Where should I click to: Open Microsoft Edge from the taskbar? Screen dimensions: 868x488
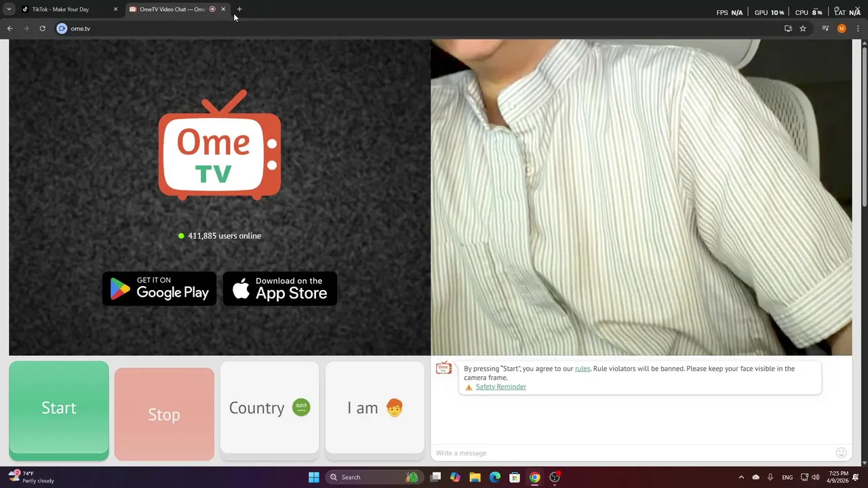pos(495,477)
